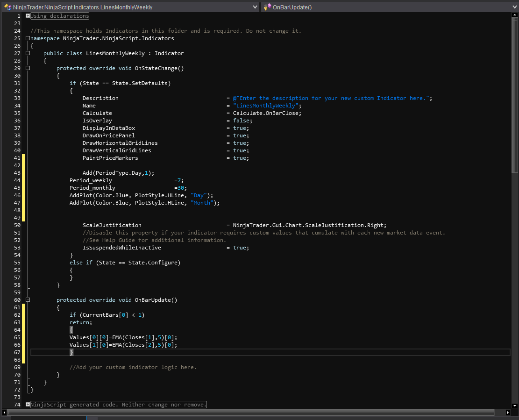Click the horizontal scrollbar left arrow
Image resolution: width=519 pixels, height=420 pixels.
click(5, 413)
